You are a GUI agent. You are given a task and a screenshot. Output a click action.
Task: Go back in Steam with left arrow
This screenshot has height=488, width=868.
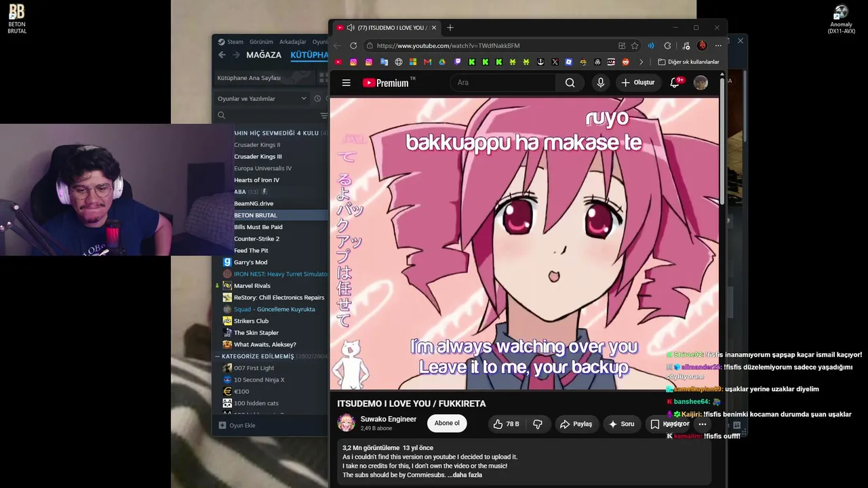[x=222, y=55]
